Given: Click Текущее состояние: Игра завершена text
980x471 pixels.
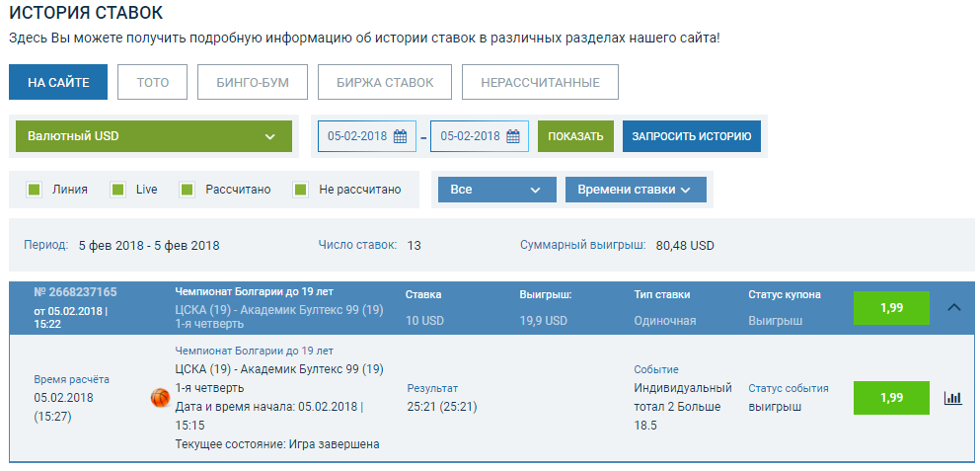Looking at the screenshot, I should click(277, 444).
